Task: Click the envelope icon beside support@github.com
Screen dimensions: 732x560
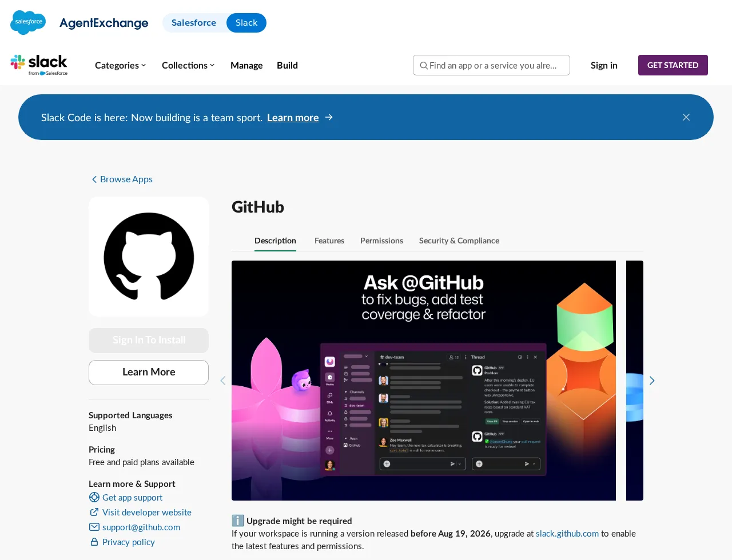Action: point(94,527)
